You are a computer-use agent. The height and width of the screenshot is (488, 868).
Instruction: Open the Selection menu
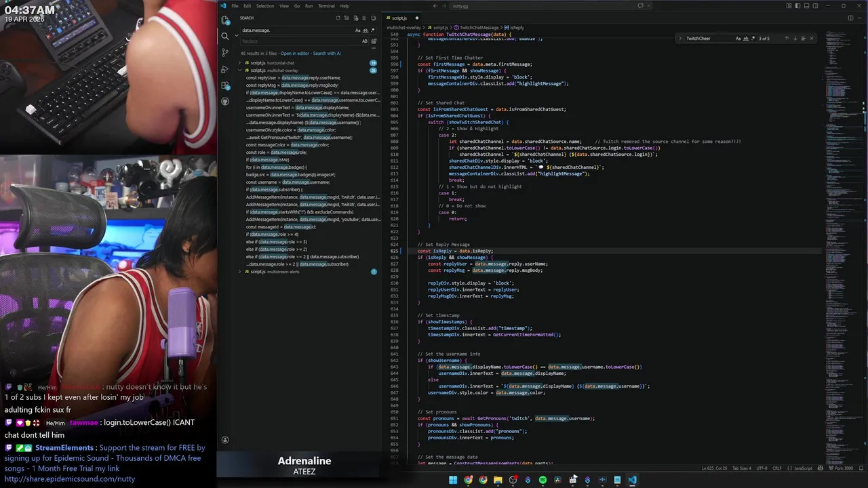click(x=265, y=6)
